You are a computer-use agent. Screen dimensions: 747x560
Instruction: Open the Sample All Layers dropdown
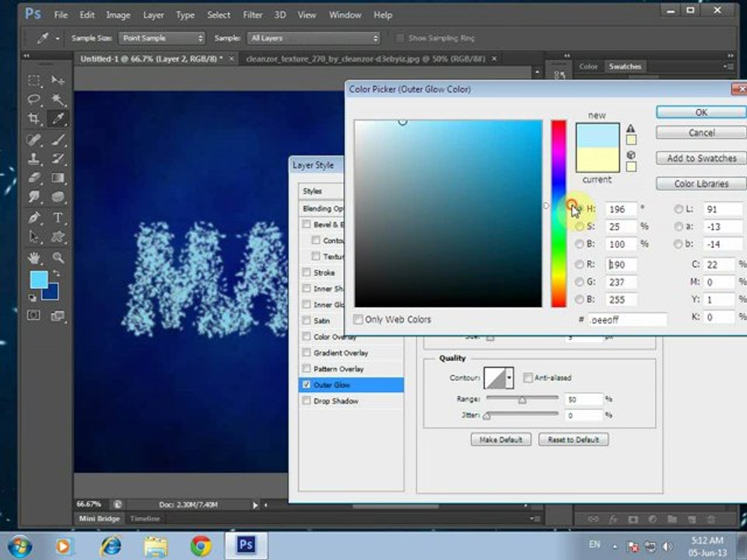pyautogui.click(x=314, y=38)
